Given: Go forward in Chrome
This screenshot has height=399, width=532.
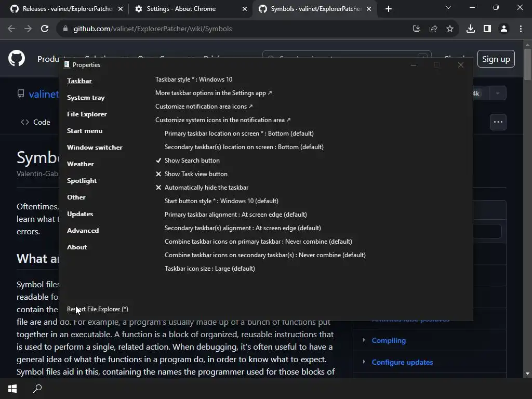Looking at the screenshot, I should pyautogui.click(x=28, y=29).
